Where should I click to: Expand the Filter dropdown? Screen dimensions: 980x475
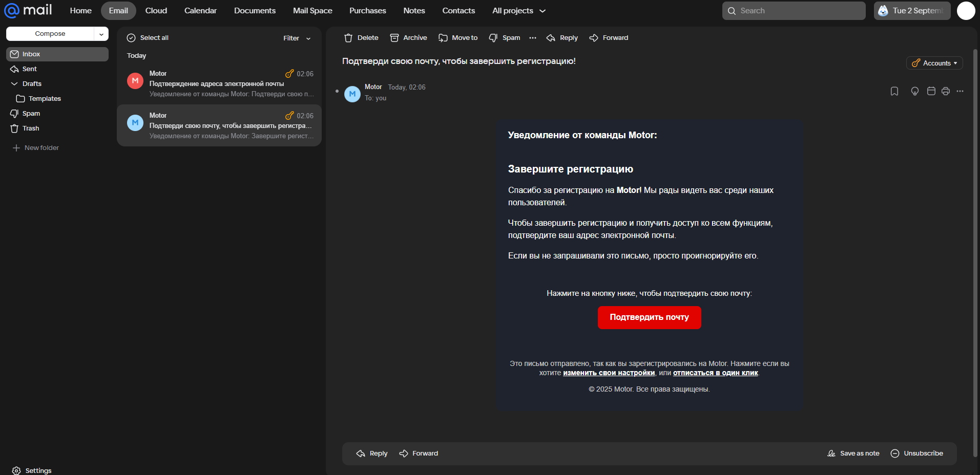[297, 38]
